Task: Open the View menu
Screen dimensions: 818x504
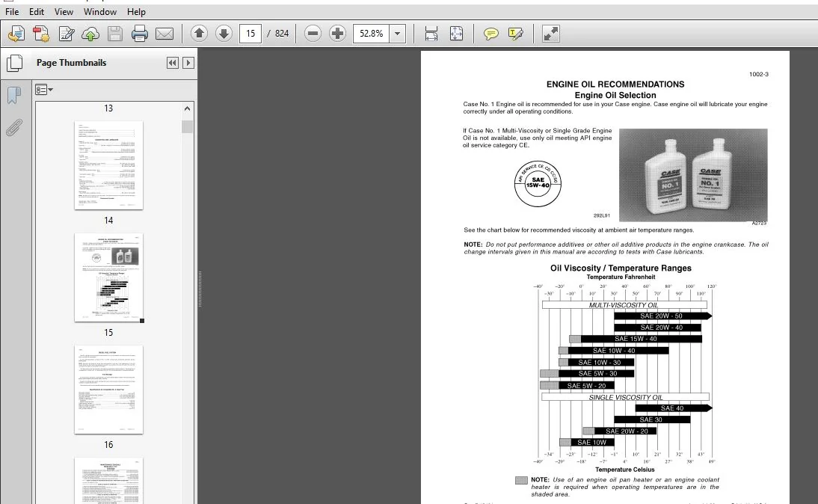Action: tap(64, 11)
